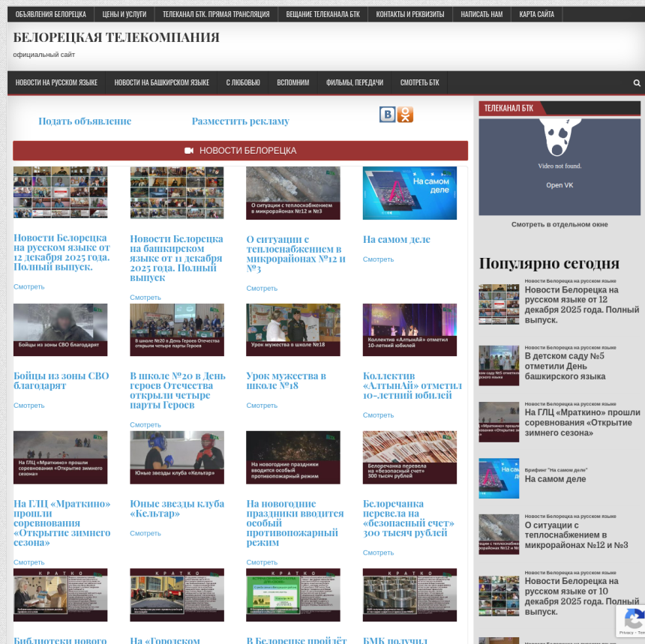Open the search magnifier icon
Image resolution: width=645 pixels, height=644 pixels.
click(636, 83)
